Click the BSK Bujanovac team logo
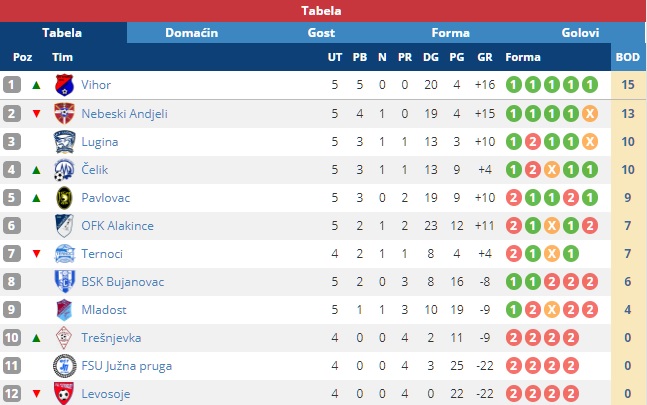647x405 pixels. pos(64,282)
